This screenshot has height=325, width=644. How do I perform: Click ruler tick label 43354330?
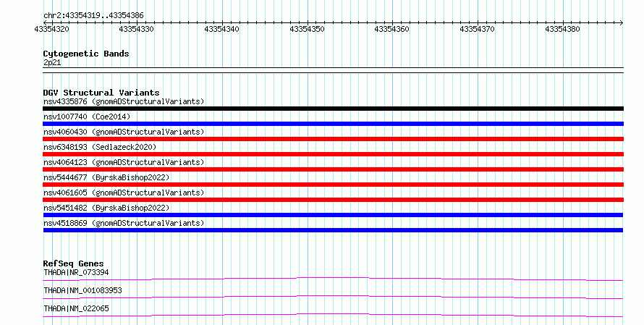point(136,29)
